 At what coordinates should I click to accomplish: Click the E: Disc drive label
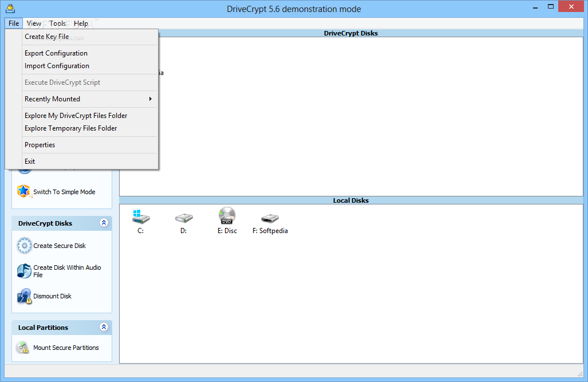tap(227, 231)
